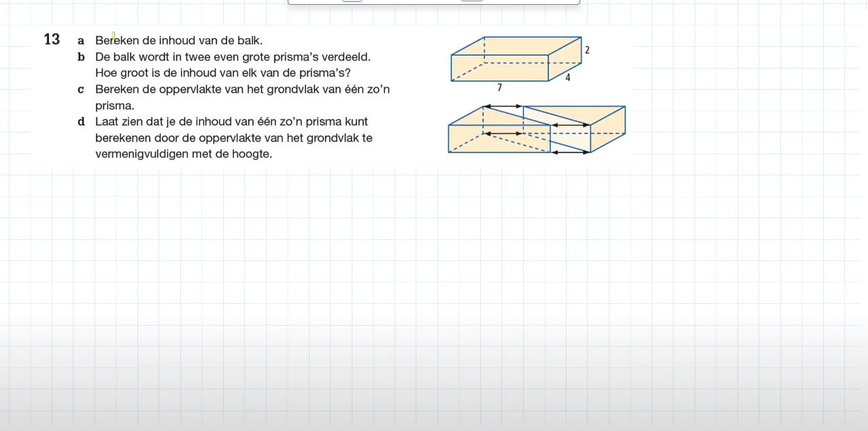
Task: Click the right prism in the split figure
Action: click(x=575, y=129)
